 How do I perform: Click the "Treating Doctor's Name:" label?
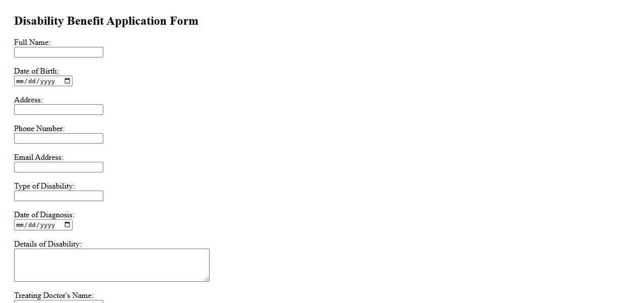point(53,295)
